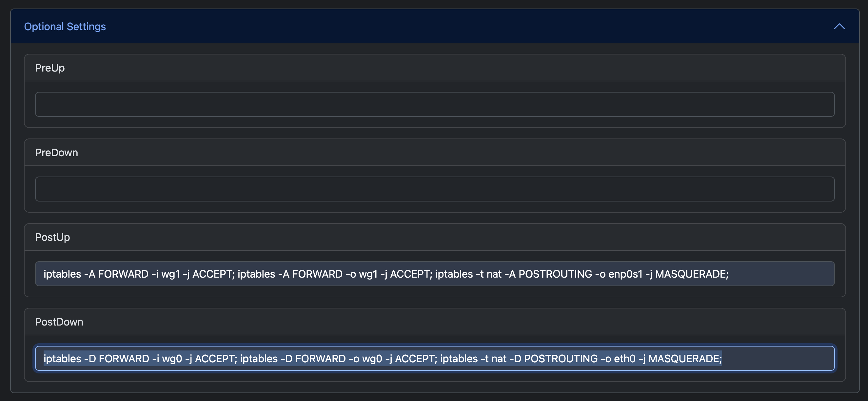Focus the field containing MASQUERADE rules for enp0s1
Viewport: 868px width, 401px height.
(x=435, y=274)
